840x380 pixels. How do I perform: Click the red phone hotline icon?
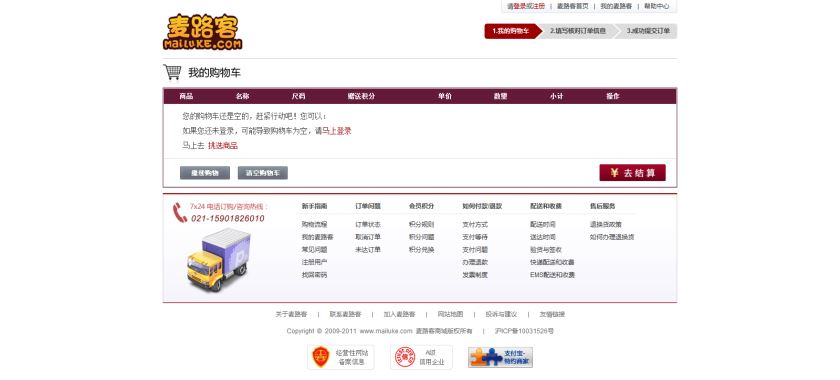(x=179, y=212)
